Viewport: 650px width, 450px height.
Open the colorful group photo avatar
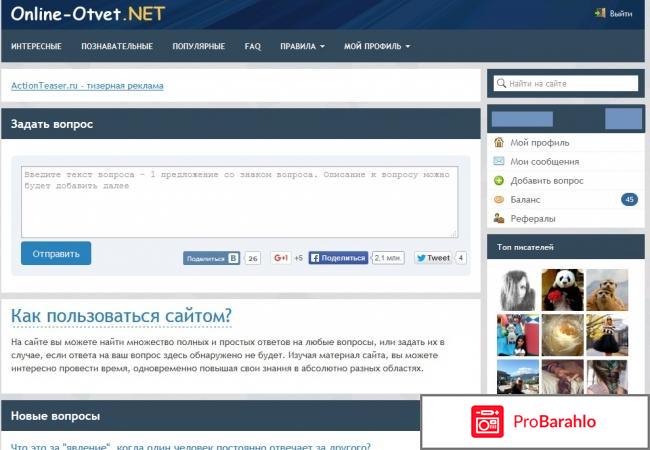pyautogui.click(x=518, y=335)
